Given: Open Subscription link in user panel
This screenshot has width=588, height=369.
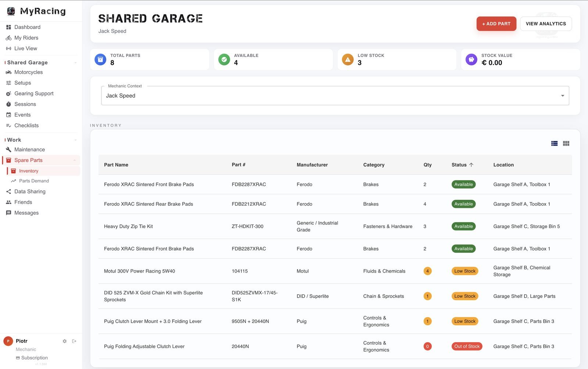Looking at the screenshot, I should [x=32, y=358].
